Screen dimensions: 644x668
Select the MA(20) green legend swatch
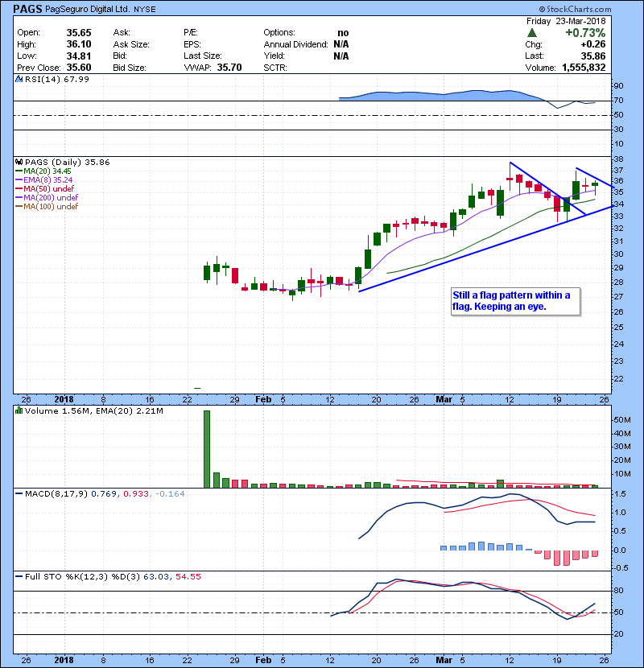click(18, 171)
